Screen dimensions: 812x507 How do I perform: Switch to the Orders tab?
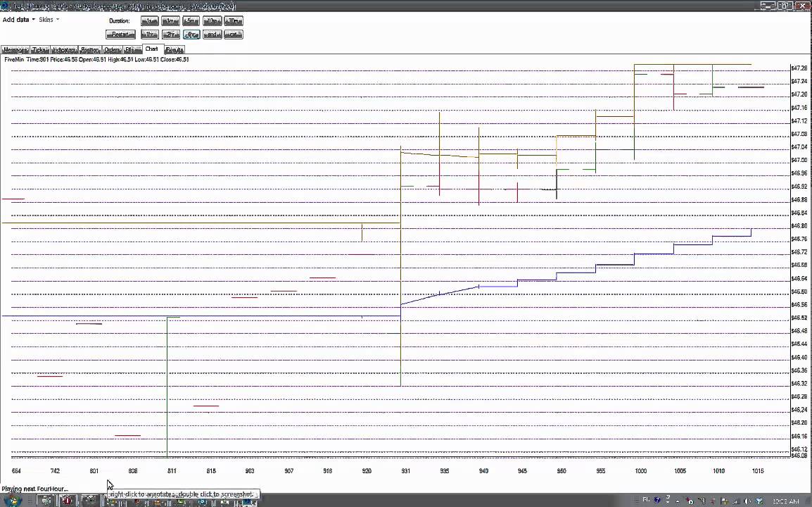point(113,50)
